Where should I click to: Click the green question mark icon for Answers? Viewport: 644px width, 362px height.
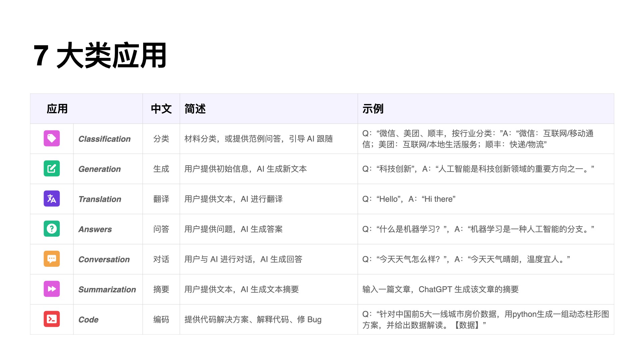(x=52, y=229)
